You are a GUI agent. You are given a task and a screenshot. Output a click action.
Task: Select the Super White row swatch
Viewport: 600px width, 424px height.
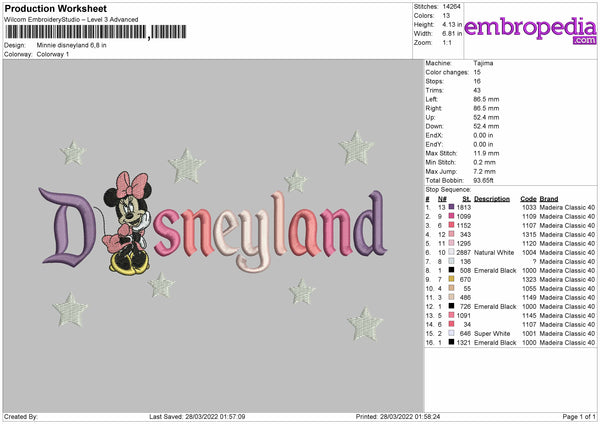(x=451, y=333)
